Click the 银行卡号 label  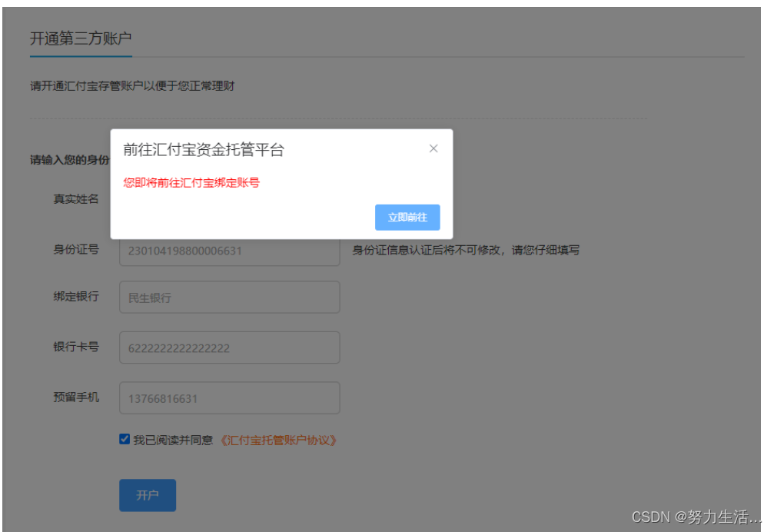tap(76, 347)
